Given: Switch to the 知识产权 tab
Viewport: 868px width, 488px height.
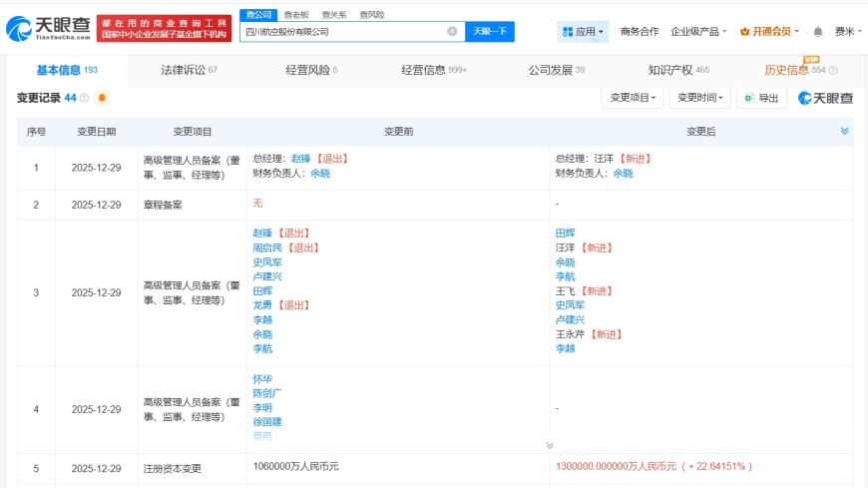Looking at the screenshot, I should [x=678, y=70].
